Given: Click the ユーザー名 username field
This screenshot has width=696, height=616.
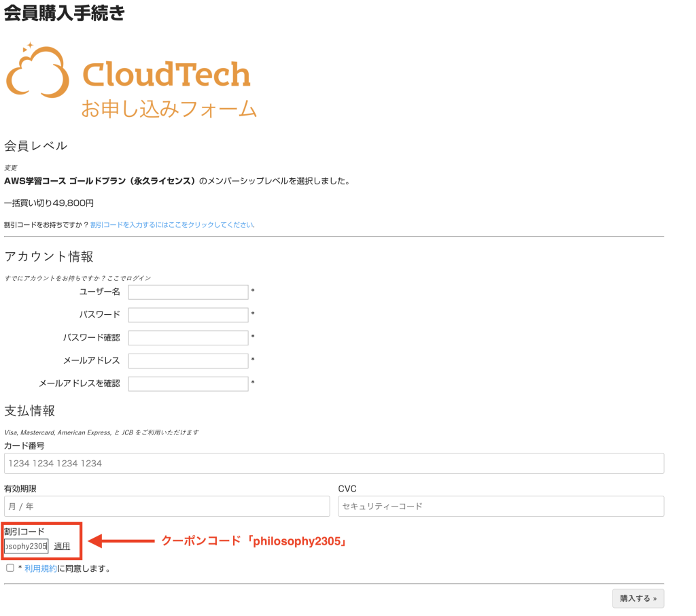Looking at the screenshot, I should (188, 292).
